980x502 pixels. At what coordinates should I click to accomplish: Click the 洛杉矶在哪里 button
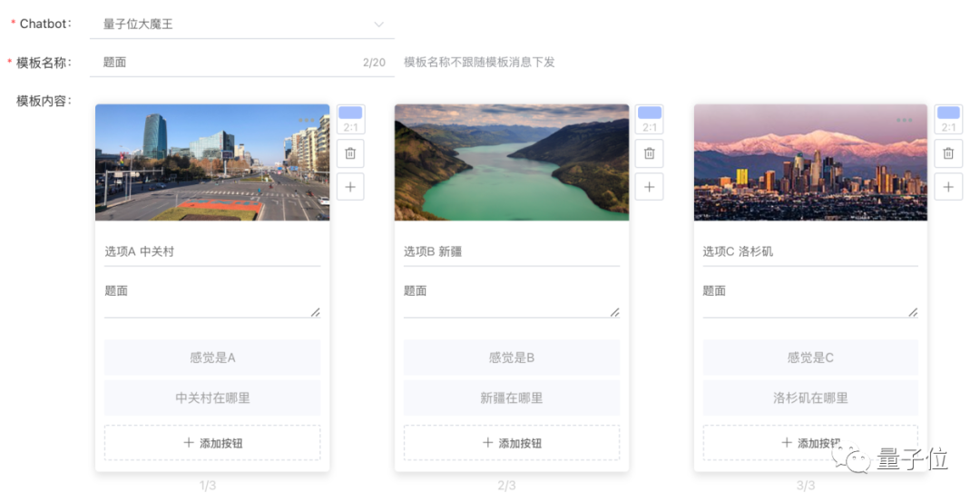point(810,398)
